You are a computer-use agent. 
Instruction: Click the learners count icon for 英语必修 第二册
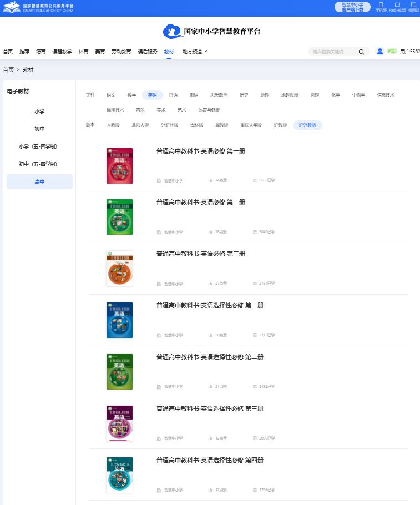[255, 232]
